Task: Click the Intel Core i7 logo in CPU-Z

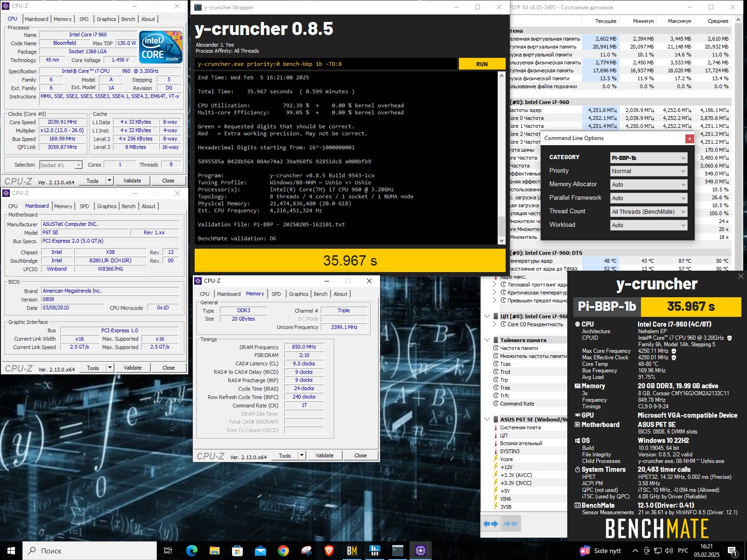Action: tap(161, 47)
